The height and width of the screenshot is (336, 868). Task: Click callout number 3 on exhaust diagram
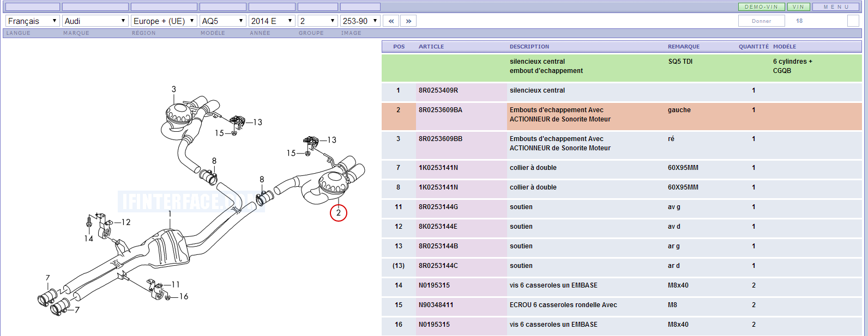[x=174, y=89]
